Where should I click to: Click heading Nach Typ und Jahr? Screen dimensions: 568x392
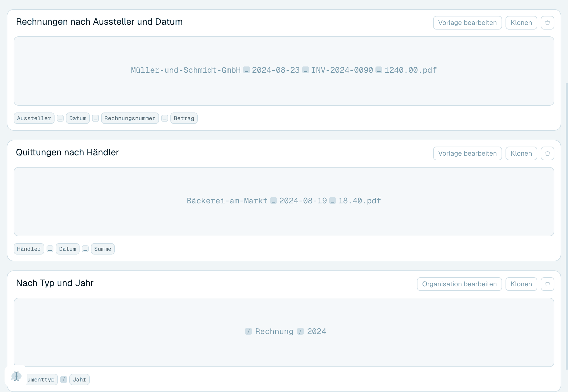coord(55,283)
